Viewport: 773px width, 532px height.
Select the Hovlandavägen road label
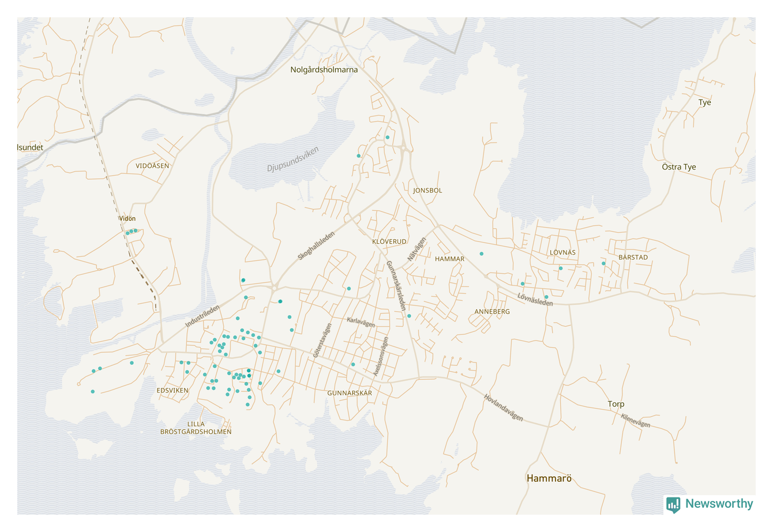pyautogui.click(x=503, y=408)
